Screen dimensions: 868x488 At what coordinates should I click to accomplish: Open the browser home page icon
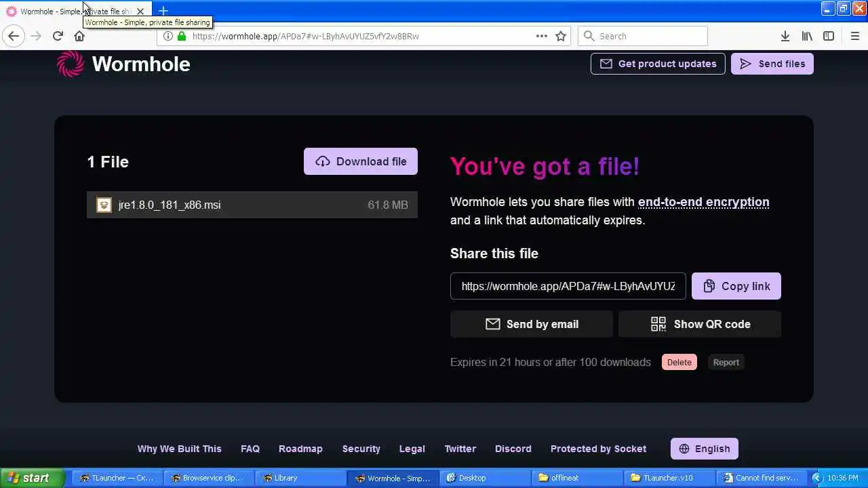[79, 36]
